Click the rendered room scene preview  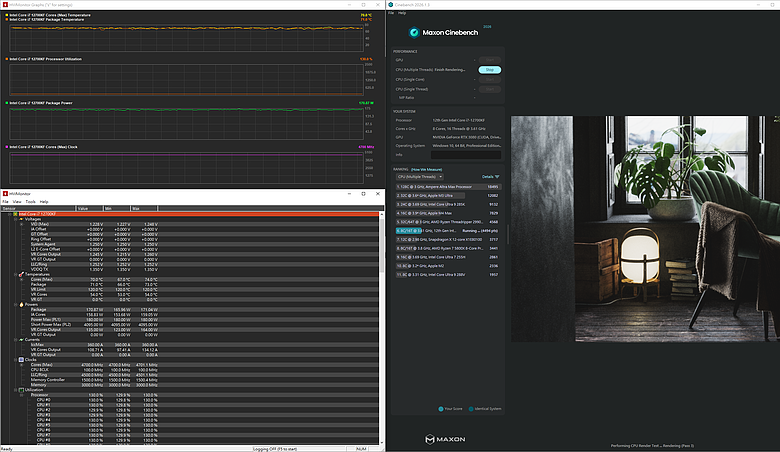pos(645,229)
